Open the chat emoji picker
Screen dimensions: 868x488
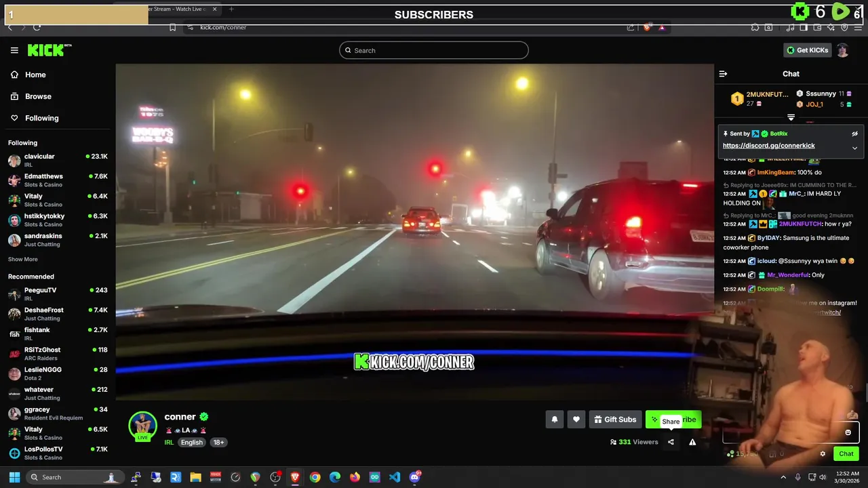pyautogui.click(x=848, y=432)
